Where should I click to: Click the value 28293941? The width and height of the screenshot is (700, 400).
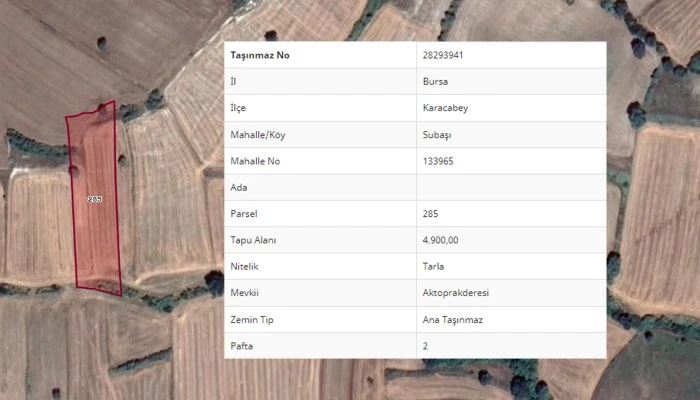click(443, 55)
